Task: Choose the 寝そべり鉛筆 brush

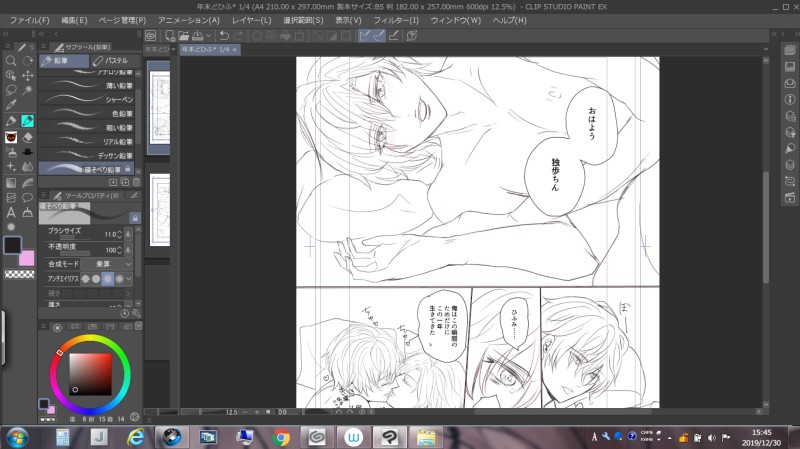Action: [x=86, y=169]
